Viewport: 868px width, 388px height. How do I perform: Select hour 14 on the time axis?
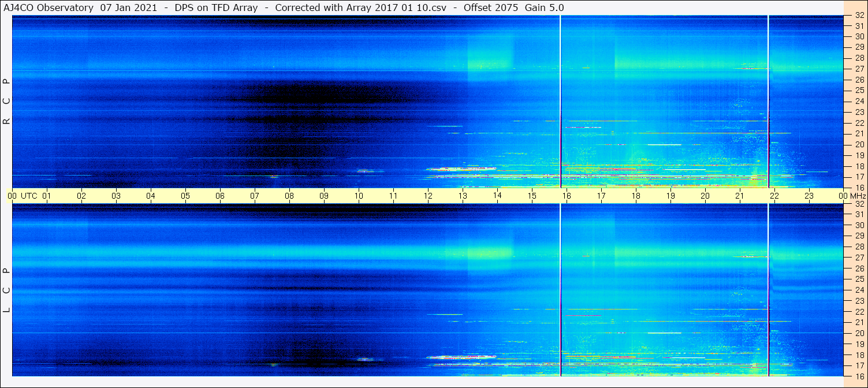pos(497,196)
